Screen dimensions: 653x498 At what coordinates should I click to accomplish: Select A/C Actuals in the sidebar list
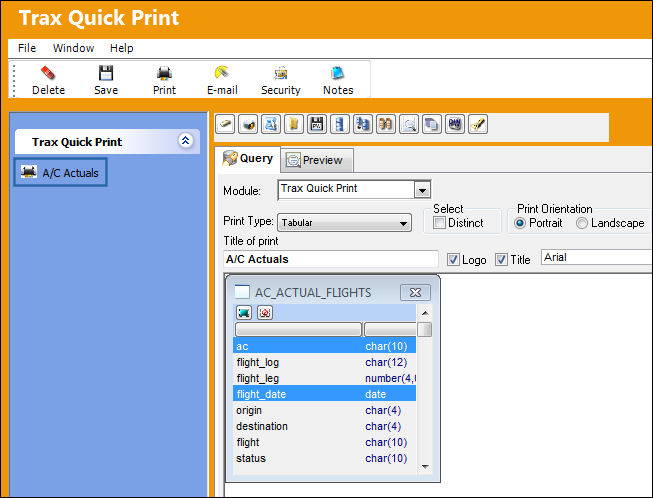click(61, 172)
